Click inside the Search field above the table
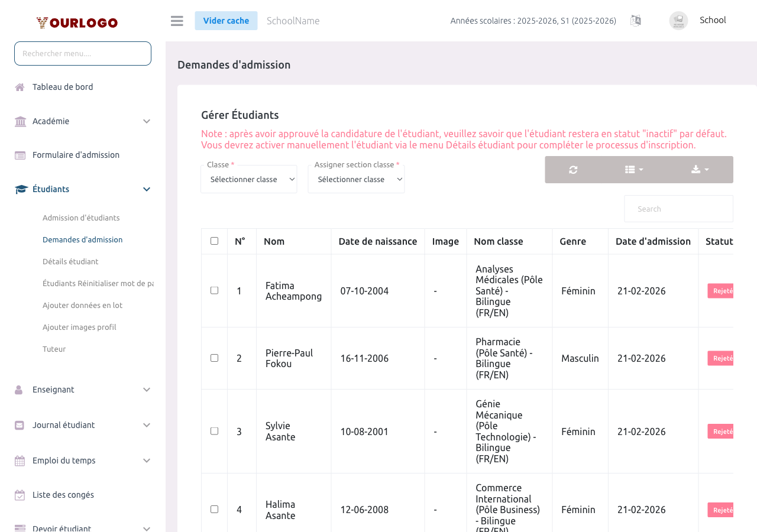Screen dimensions: 757x532 [x=678, y=208]
